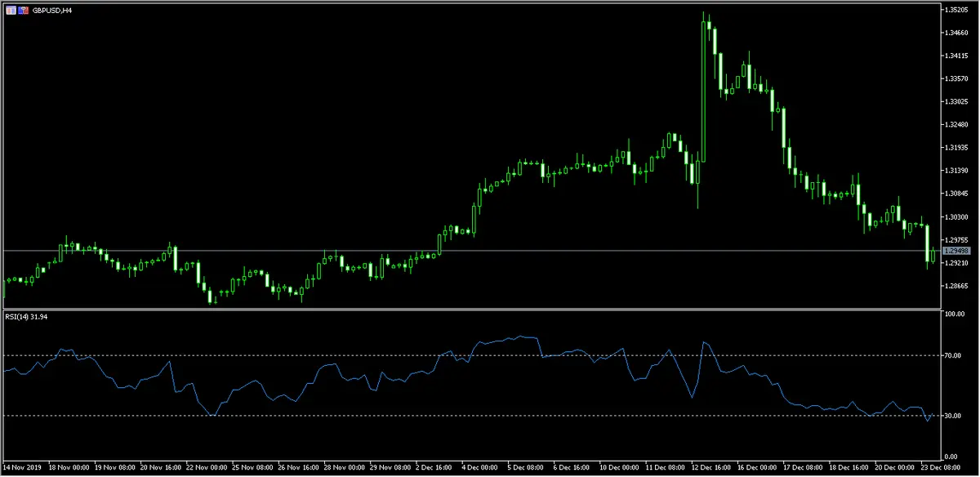
Task: Select the 1.34660 price axis label
Action: click(x=955, y=33)
